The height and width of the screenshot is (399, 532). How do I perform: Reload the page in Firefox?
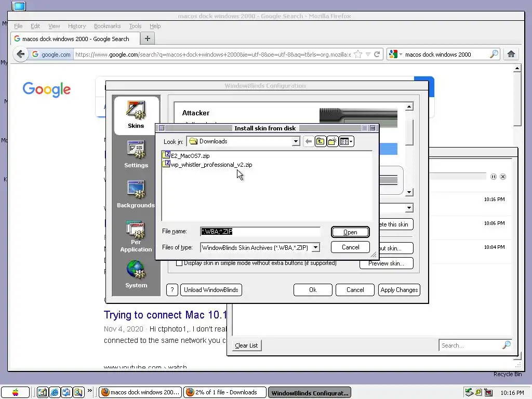click(x=377, y=54)
